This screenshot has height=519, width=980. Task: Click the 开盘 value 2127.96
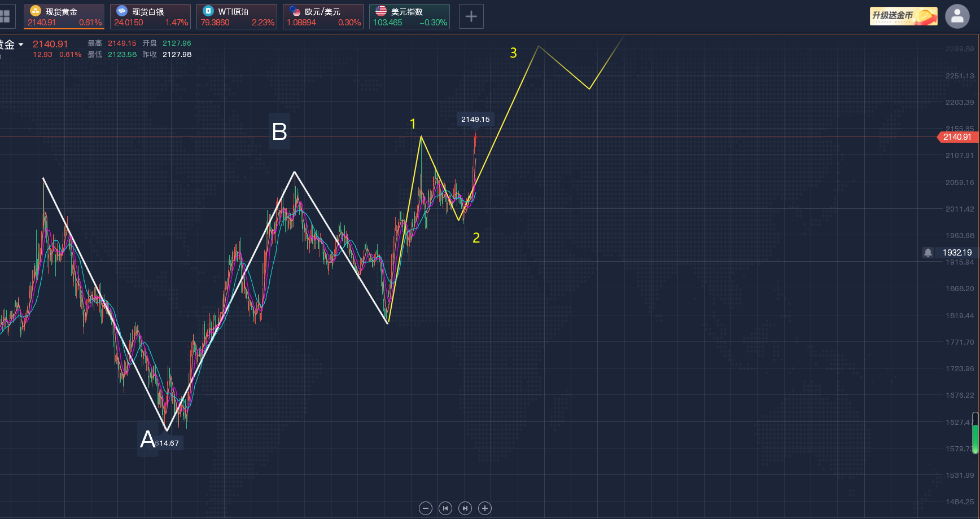177,43
